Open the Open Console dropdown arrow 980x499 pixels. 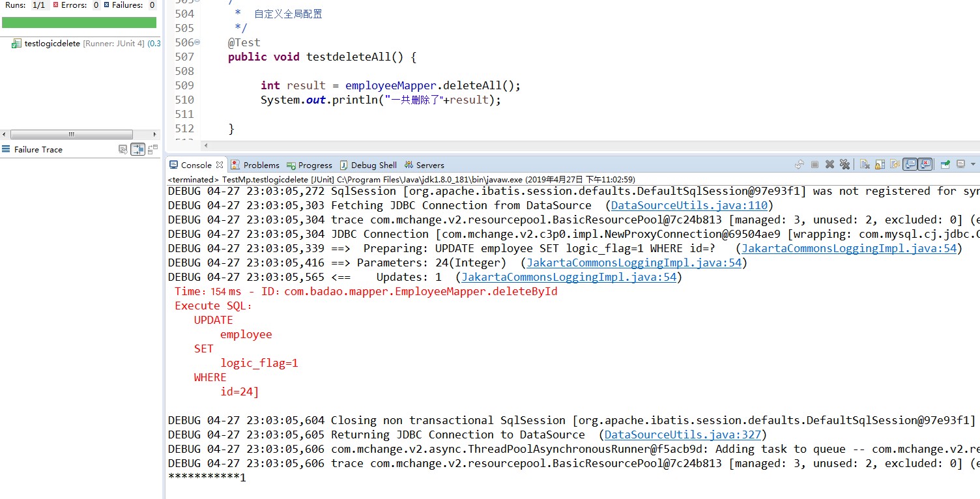tap(973, 164)
